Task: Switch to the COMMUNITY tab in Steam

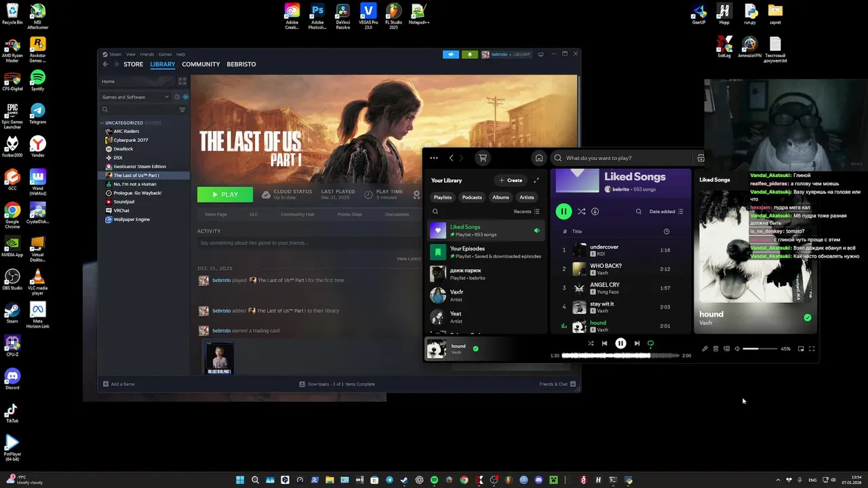Action: 201,64
